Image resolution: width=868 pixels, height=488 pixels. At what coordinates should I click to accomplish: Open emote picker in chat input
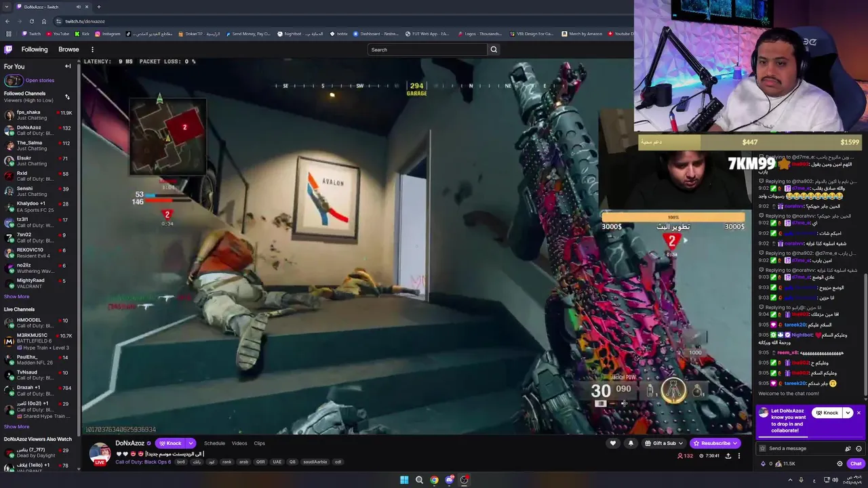(x=859, y=449)
